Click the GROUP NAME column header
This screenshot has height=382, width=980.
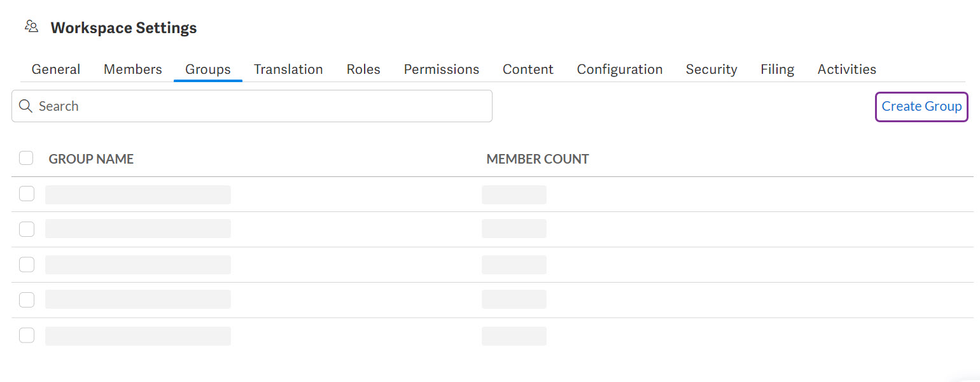tap(91, 159)
